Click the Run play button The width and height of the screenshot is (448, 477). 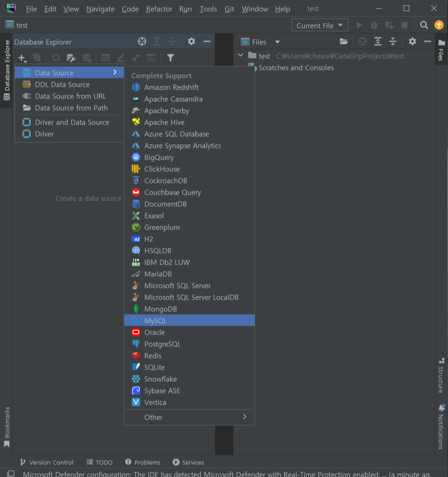click(x=359, y=25)
